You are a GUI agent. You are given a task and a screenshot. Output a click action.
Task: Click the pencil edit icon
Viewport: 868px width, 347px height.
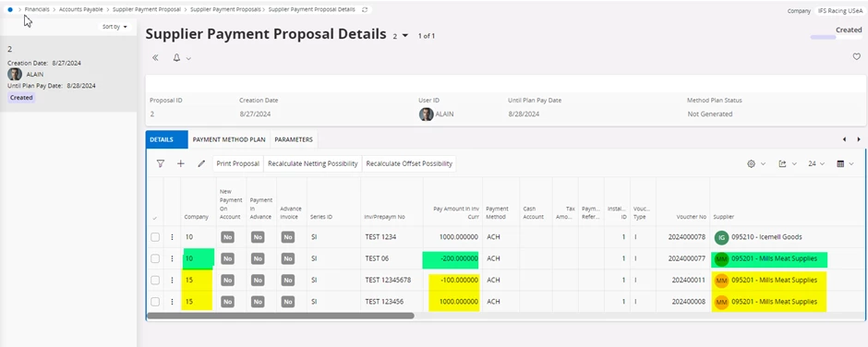pyautogui.click(x=201, y=164)
